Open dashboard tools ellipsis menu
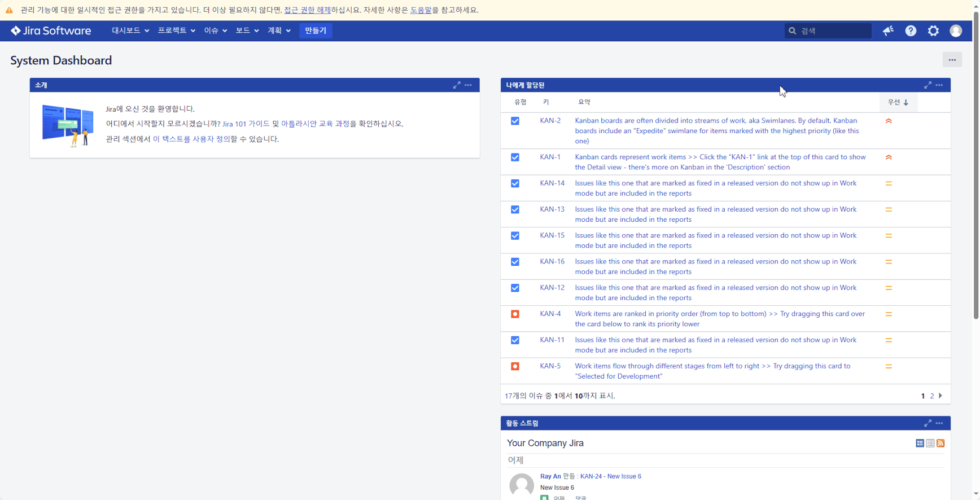The height and width of the screenshot is (500, 980). coord(952,60)
